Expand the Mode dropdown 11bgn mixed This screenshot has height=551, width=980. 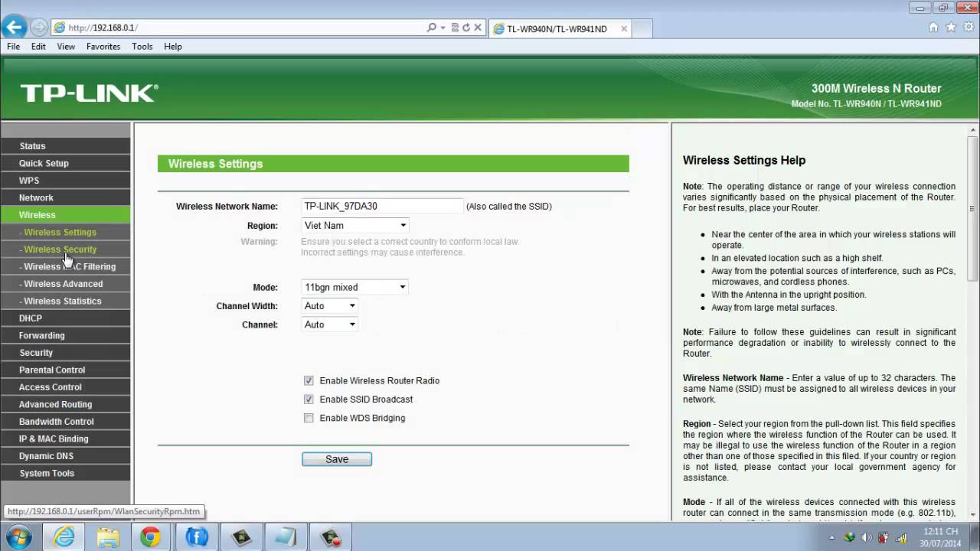[x=355, y=287]
